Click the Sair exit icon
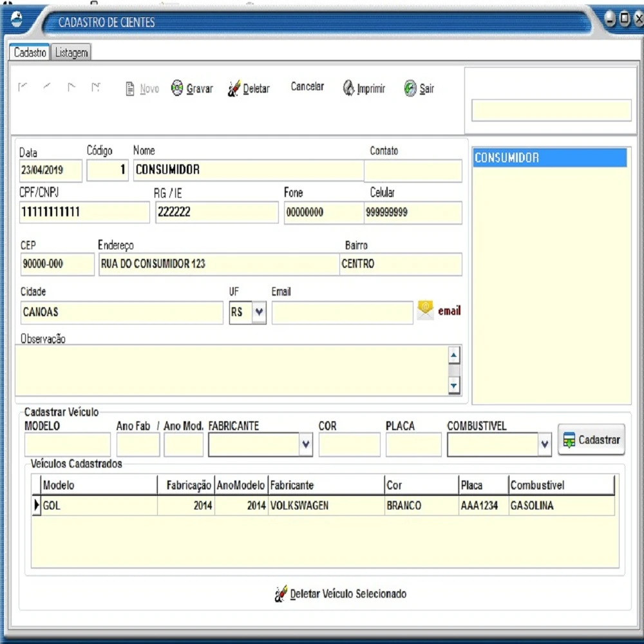644x644 pixels. (x=410, y=88)
